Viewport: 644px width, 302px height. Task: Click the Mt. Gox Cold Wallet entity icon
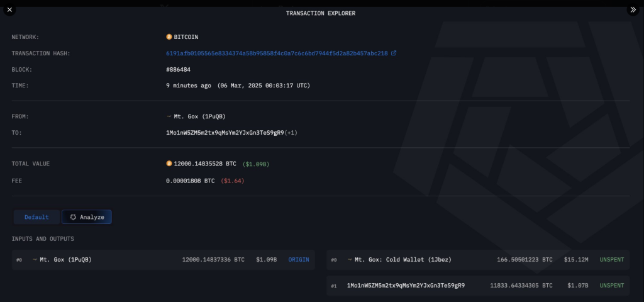350,259
